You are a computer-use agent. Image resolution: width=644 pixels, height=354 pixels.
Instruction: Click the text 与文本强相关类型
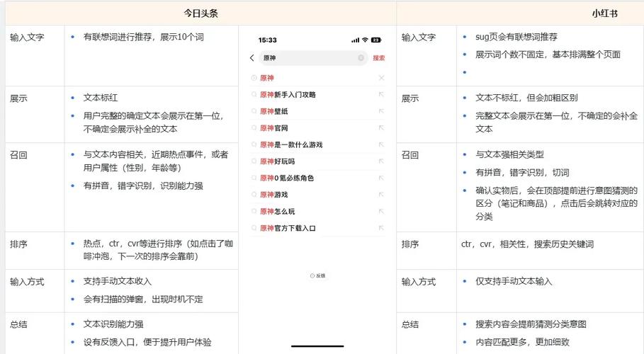pyautogui.click(x=509, y=154)
